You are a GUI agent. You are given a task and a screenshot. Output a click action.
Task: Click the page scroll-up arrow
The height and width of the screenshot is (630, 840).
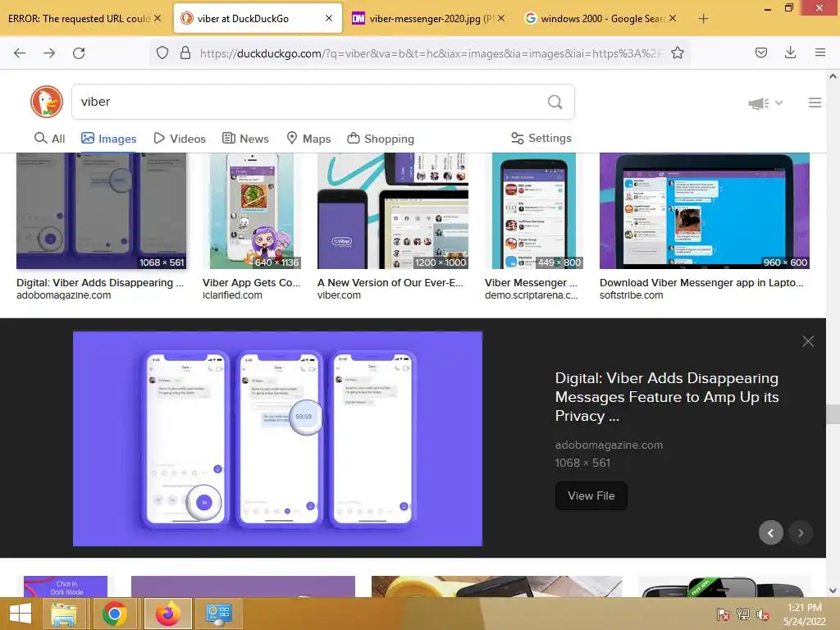pyautogui.click(x=833, y=76)
